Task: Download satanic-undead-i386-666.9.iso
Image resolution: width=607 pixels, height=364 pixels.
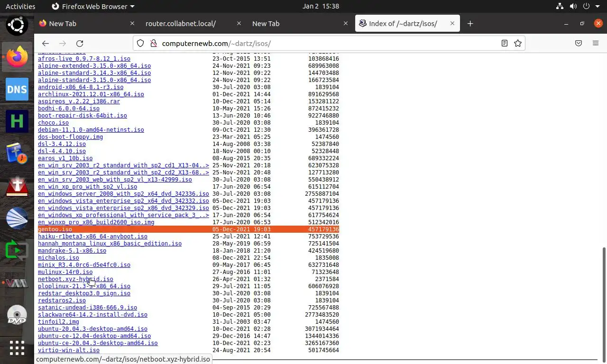Action: click(87, 308)
